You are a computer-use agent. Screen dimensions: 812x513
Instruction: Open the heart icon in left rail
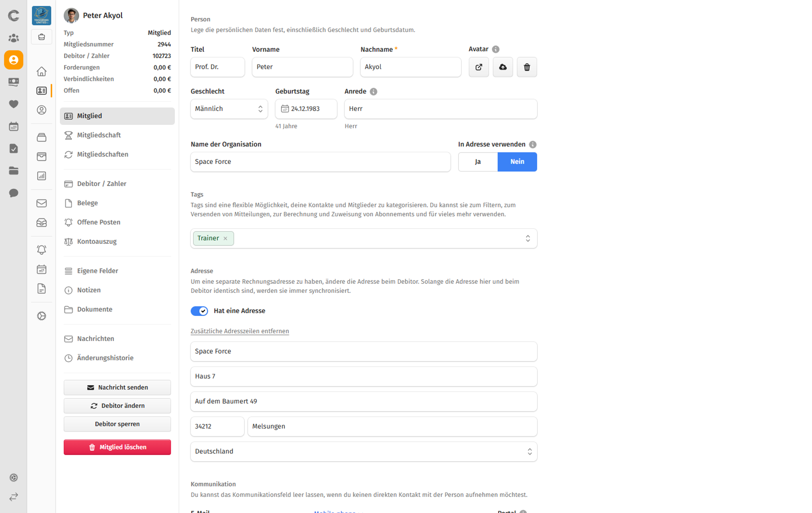[x=14, y=104]
